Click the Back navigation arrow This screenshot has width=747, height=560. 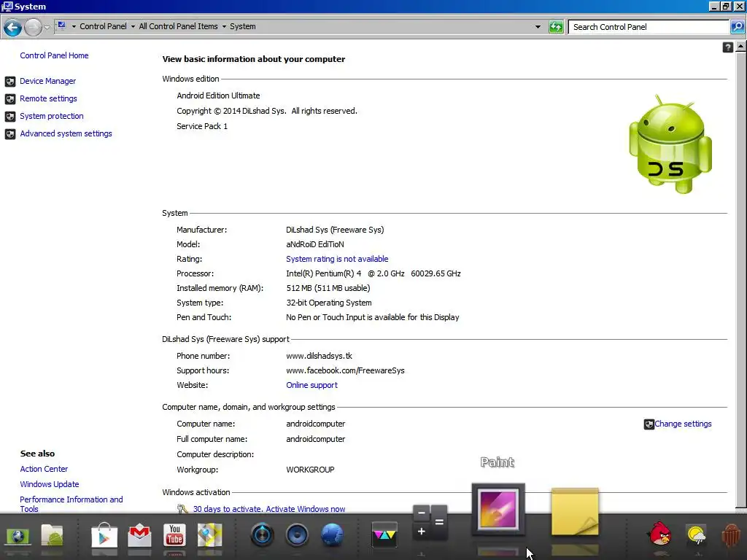12,27
